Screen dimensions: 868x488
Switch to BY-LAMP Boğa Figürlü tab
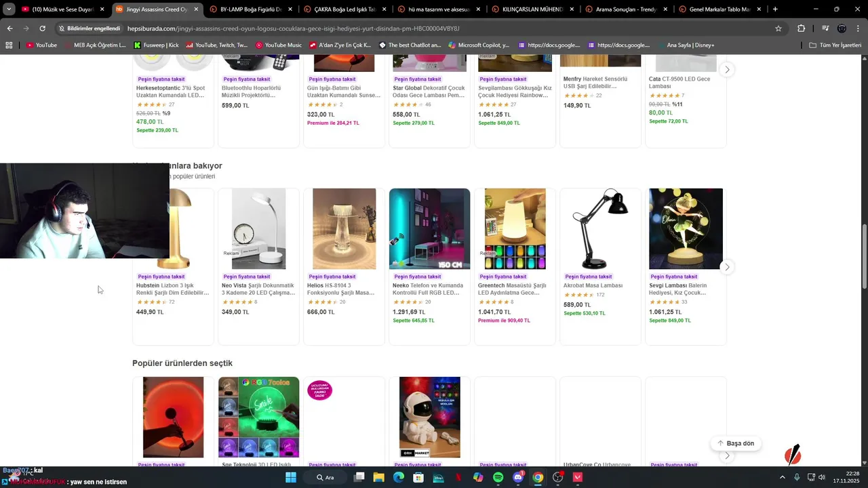(x=250, y=9)
